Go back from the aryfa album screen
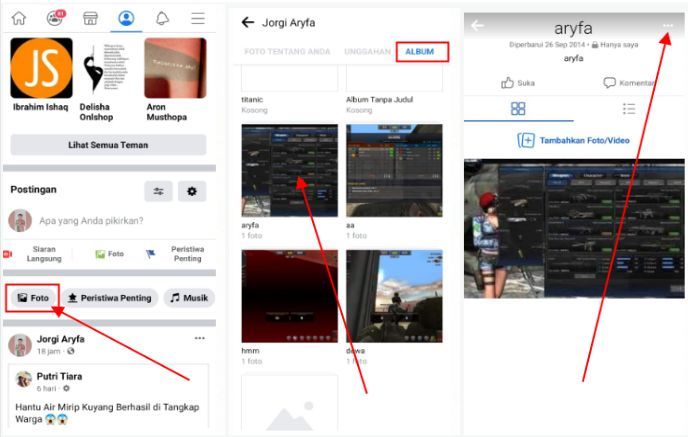 click(477, 25)
